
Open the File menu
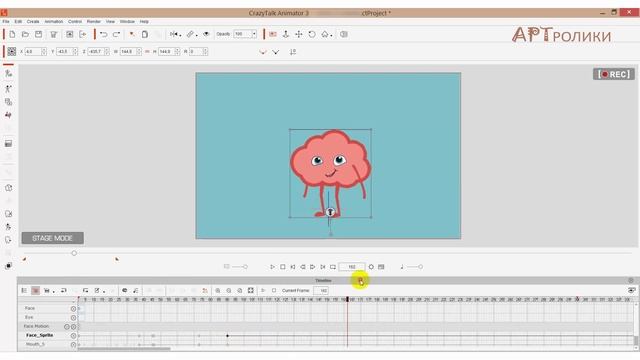(6, 21)
